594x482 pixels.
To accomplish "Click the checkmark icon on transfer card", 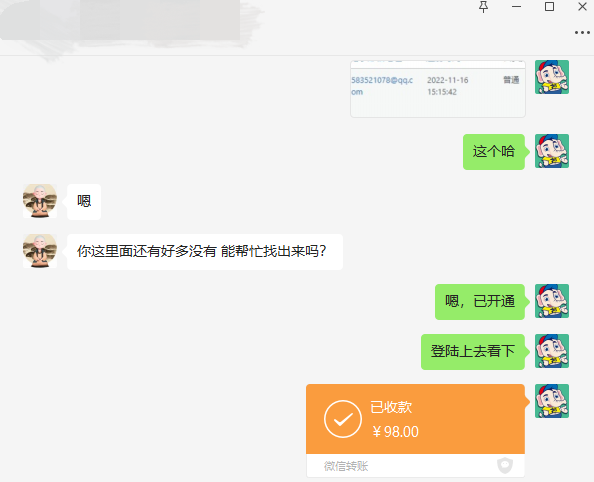I will click(x=343, y=419).
